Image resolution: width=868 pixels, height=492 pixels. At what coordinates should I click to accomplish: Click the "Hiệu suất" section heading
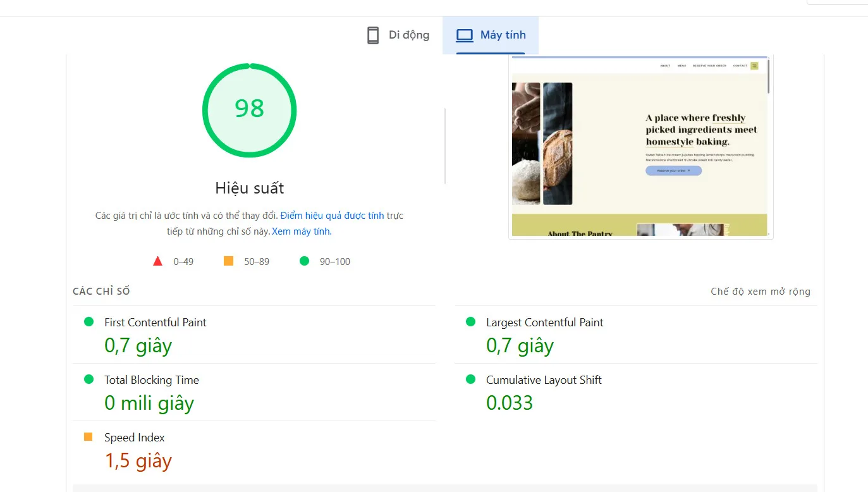249,188
